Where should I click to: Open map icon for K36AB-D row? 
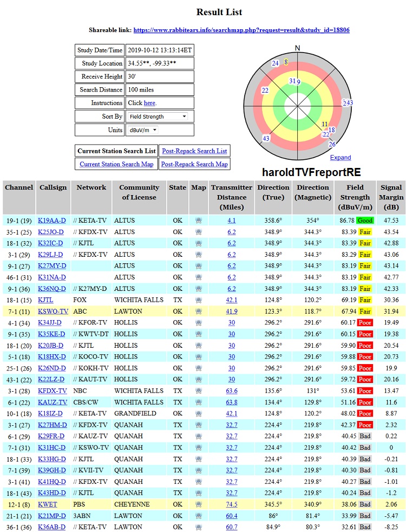click(199, 527)
